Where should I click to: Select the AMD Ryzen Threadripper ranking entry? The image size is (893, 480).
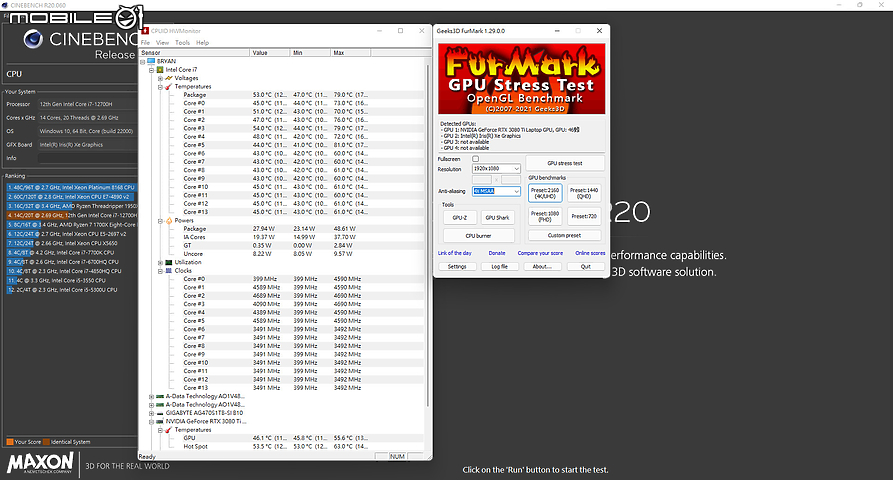(x=71, y=206)
